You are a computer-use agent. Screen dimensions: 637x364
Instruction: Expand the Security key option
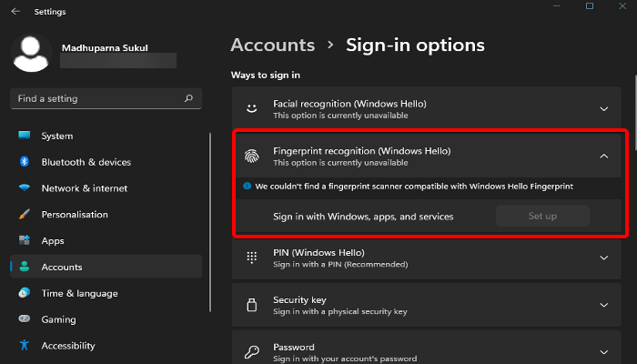click(x=603, y=305)
